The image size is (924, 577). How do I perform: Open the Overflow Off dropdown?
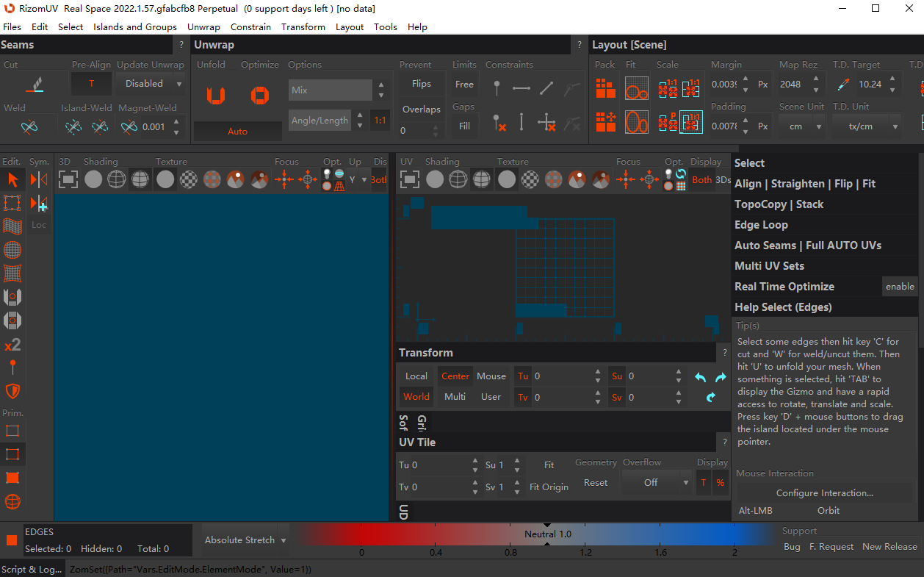pos(657,483)
